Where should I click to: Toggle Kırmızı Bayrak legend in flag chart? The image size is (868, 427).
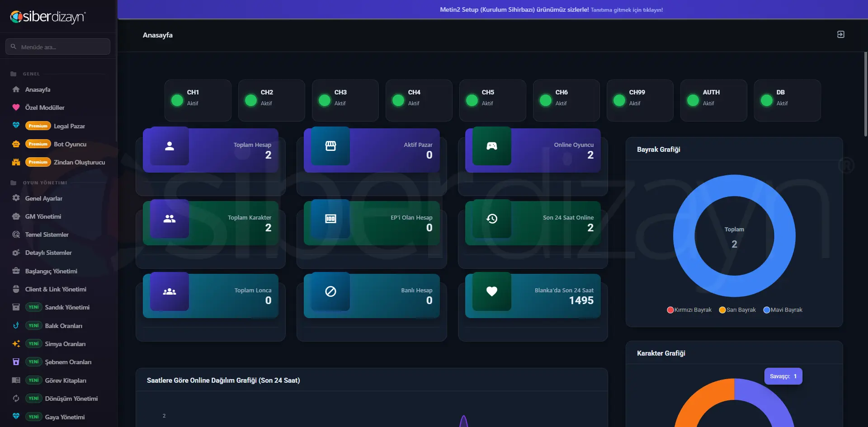point(689,310)
